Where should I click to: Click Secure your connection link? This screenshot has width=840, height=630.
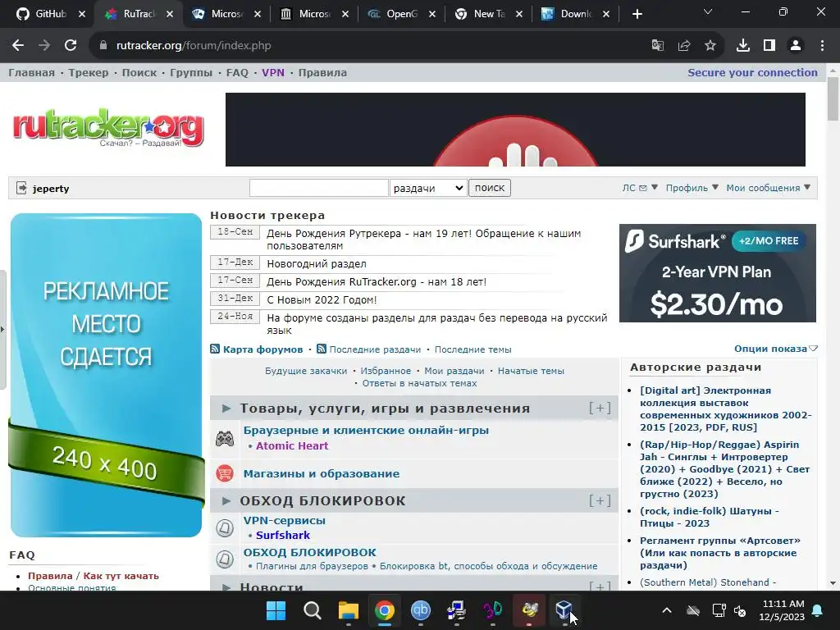(753, 72)
